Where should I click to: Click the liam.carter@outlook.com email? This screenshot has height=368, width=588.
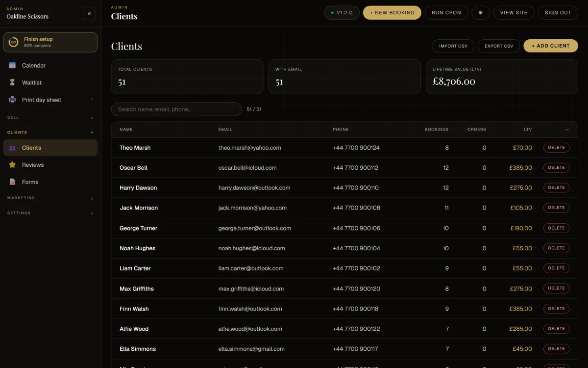coord(251,268)
